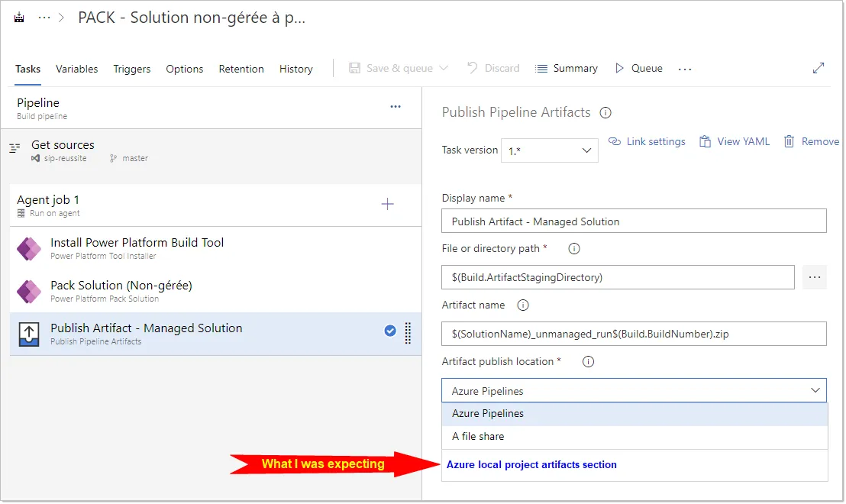
Task: Show info for Artifact name
Action: pyautogui.click(x=523, y=305)
